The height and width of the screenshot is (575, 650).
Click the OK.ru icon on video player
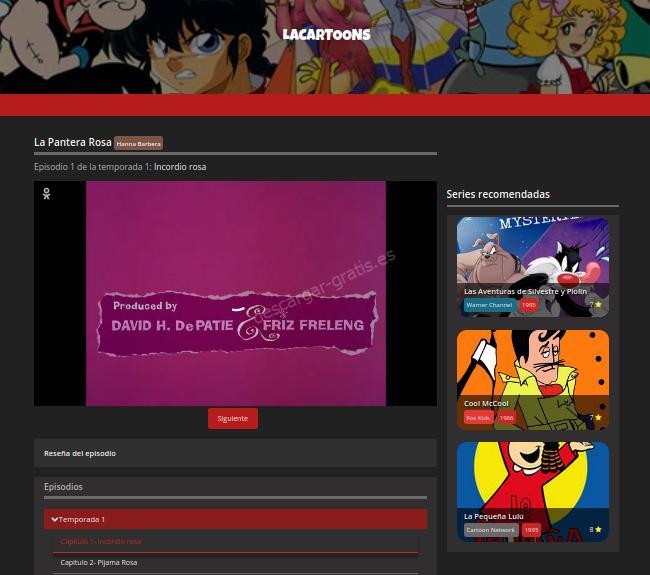[x=46, y=194]
